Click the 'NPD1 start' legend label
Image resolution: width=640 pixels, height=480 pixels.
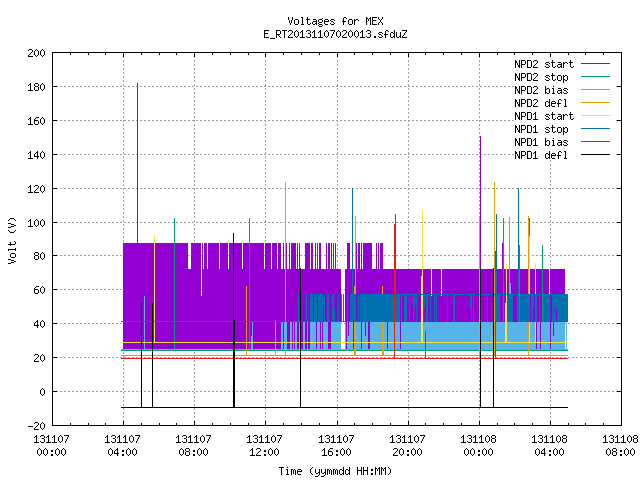click(544, 116)
